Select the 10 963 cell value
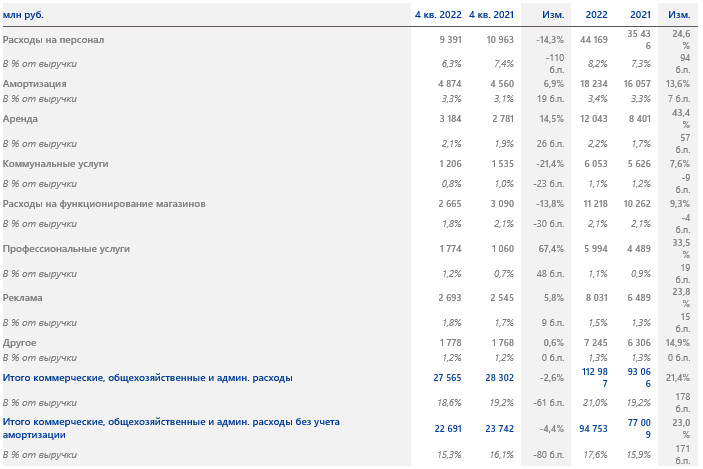The image size is (703, 469). coord(504,40)
